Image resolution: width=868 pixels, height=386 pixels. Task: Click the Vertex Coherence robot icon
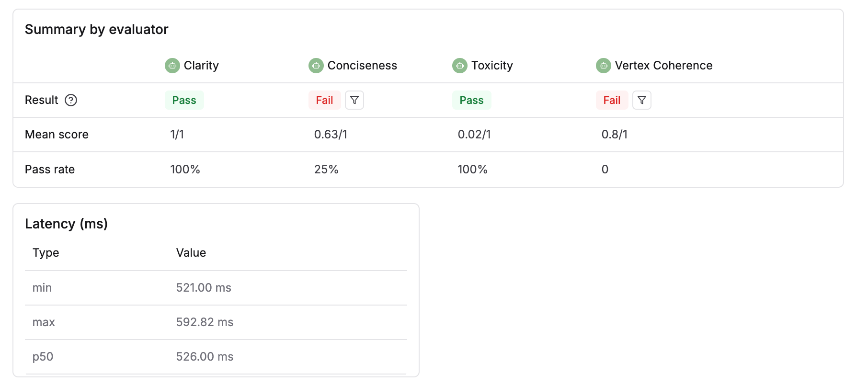pyautogui.click(x=604, y=66)
